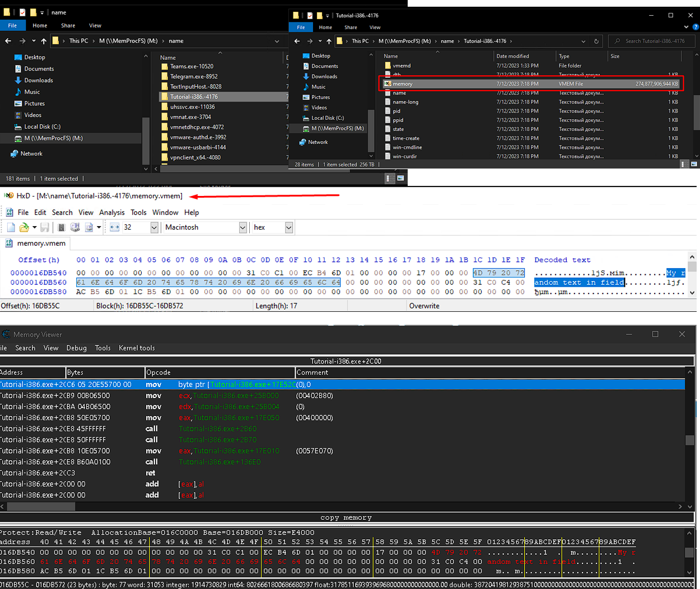Image resolution: width=700 pixels, height=589 pixels.
Task: Click the New file icon in HxD toolbar
Action: coord(11,227)
